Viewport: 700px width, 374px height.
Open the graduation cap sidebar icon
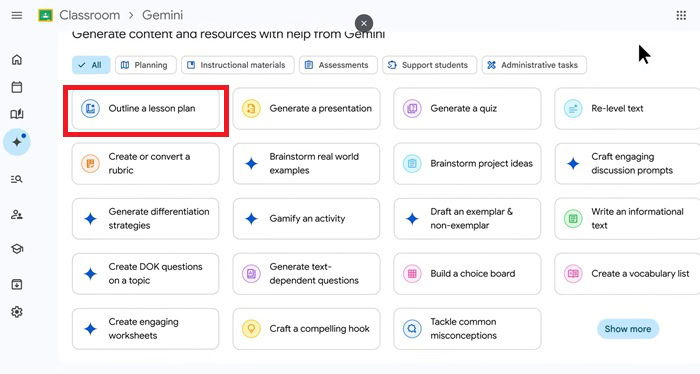click(17, 249)
